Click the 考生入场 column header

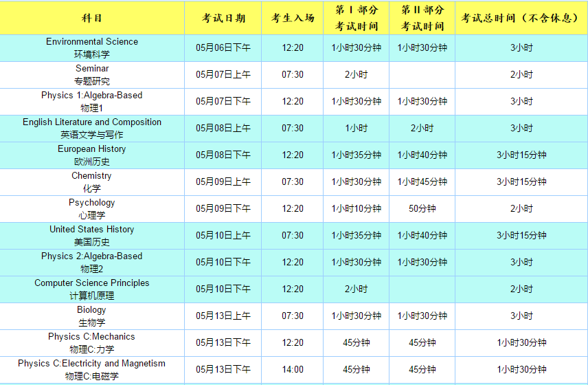point(293,18)
